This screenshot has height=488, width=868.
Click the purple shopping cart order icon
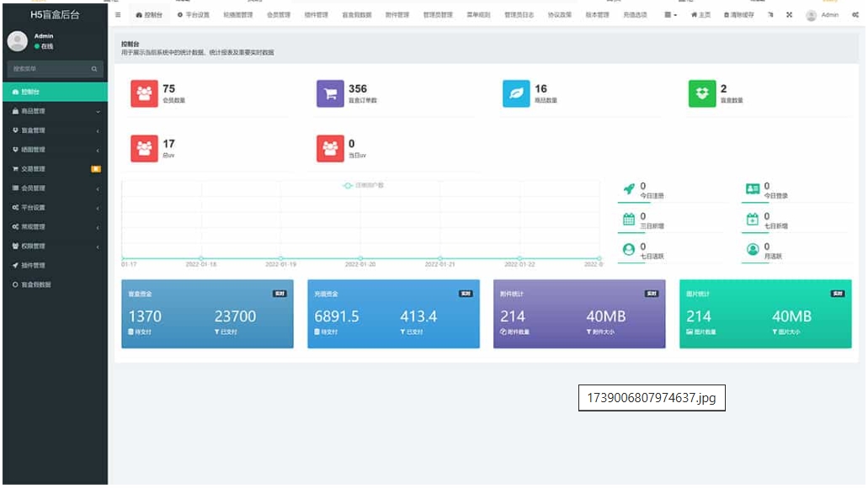click(x=330, y=94)
